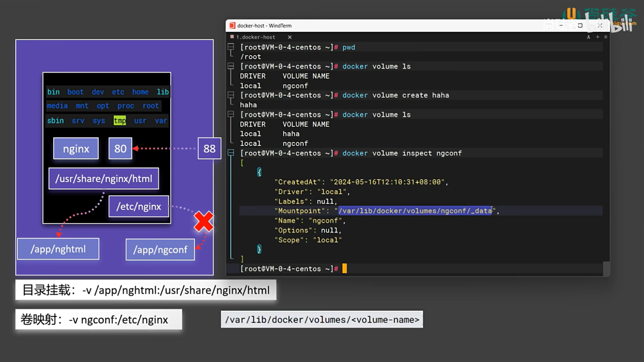This screenshot has width=644, height=362.
Task: Click the proc directory label
Action: click(x=126, y=106)
